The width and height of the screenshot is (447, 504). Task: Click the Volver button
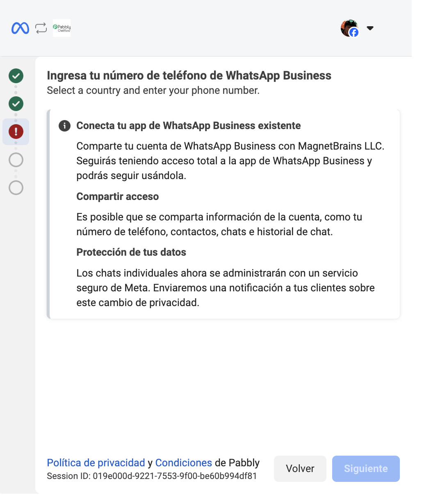click(300, 469)
